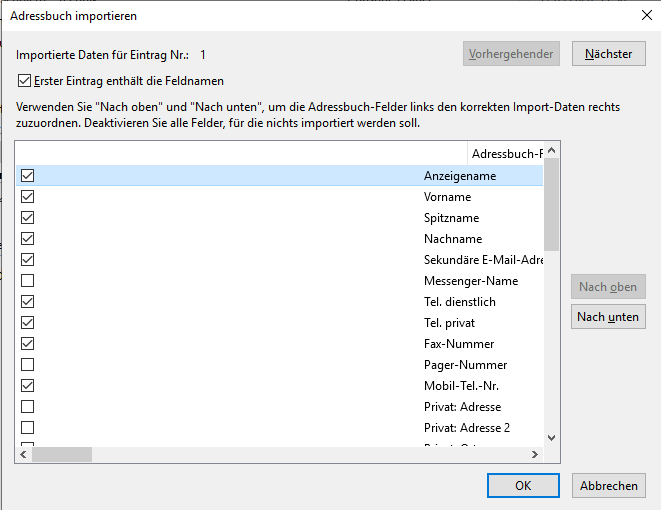Select the 'Tel. dienstlich' field row
The image size is (661, 510).
(x=459, y=302)
